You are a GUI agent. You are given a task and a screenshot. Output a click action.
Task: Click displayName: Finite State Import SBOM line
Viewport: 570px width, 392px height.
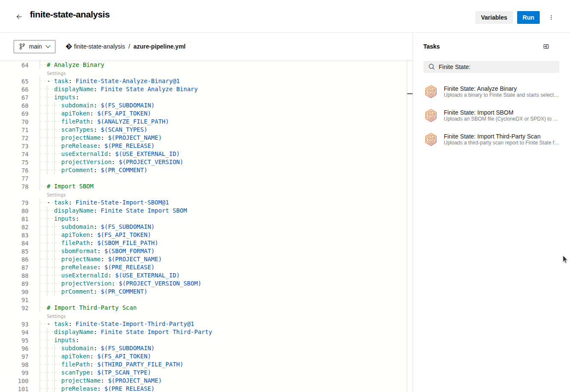(x=121, y=211)
